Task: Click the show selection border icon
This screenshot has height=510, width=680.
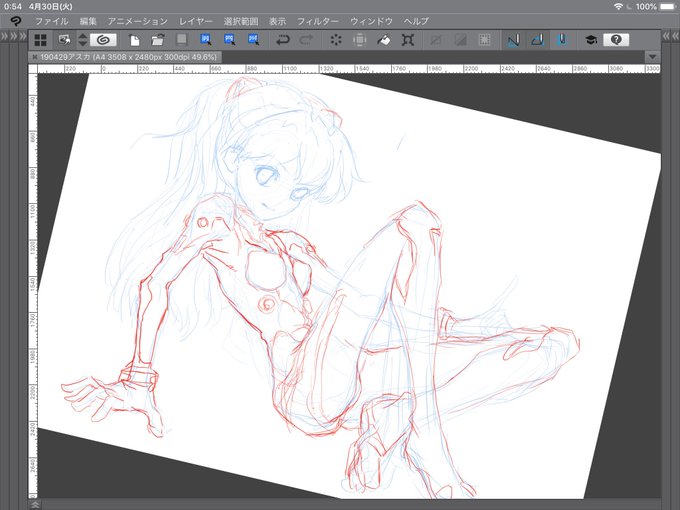Action: tap(484, 40)
